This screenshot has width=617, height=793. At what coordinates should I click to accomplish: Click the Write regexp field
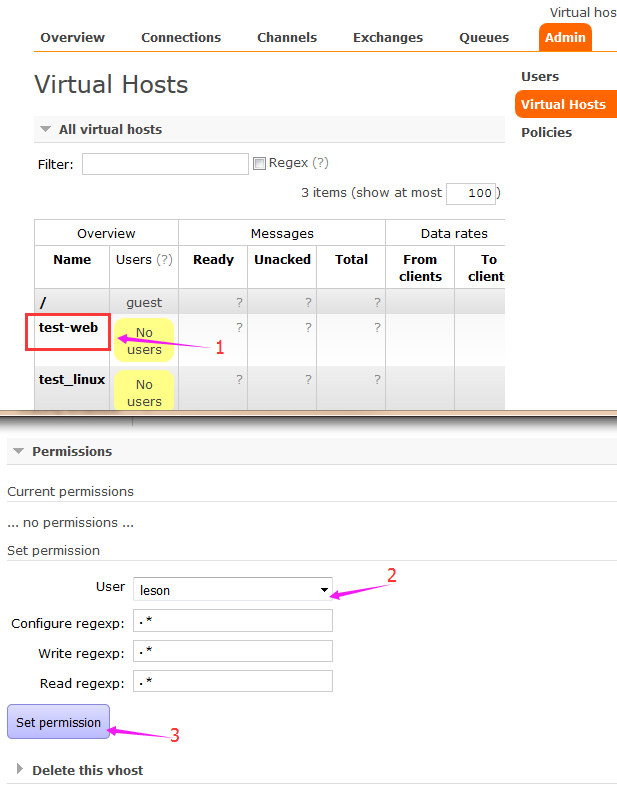click(233, 651)
